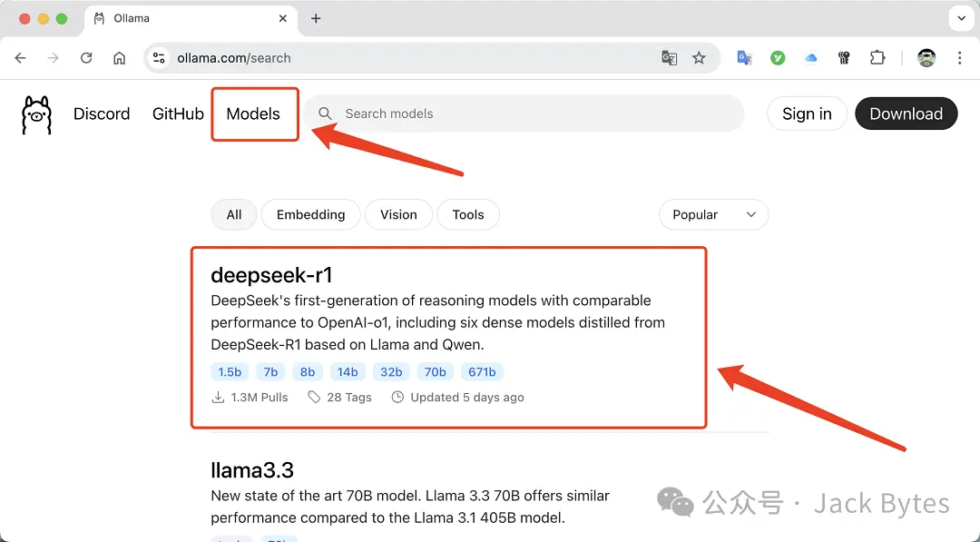
Task: Click the browser home icon
Action: pos(119,57)
